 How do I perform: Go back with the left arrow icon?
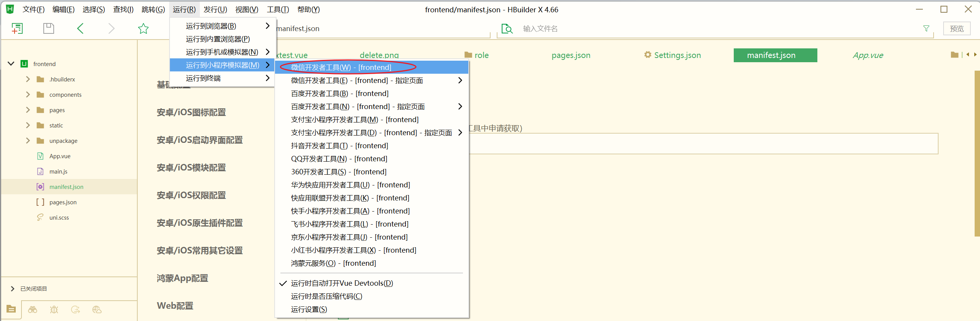tap(80, 28)
